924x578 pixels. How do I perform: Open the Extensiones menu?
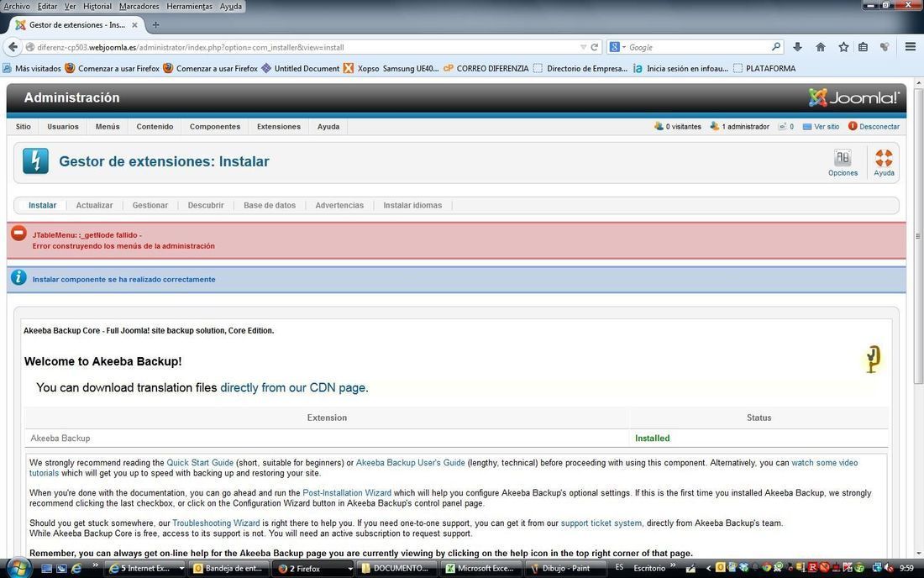pos(279,127)
